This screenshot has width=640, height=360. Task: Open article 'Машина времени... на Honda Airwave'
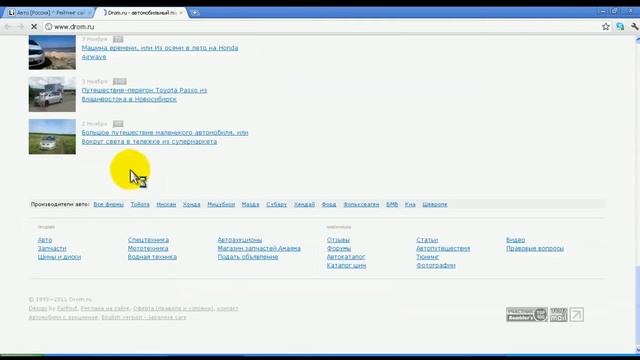click(x=160, y=52)
